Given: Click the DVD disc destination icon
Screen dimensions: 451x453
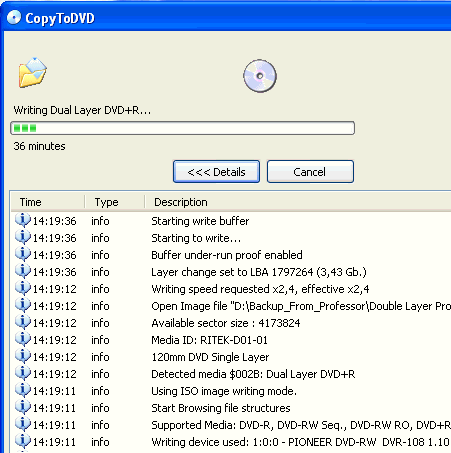Looking at the screenshot, I should 260,76.
